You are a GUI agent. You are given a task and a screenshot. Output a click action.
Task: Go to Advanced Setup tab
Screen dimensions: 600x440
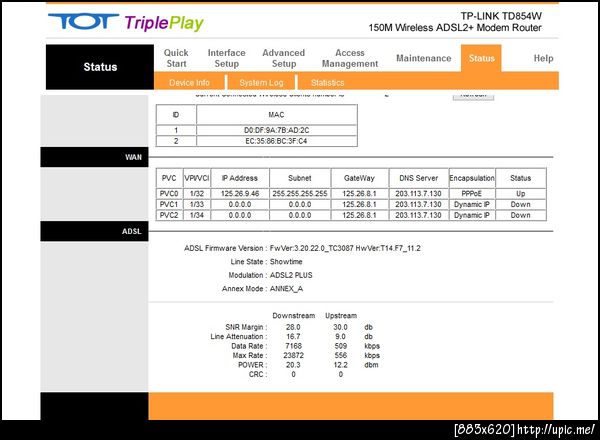pos(284,58)
